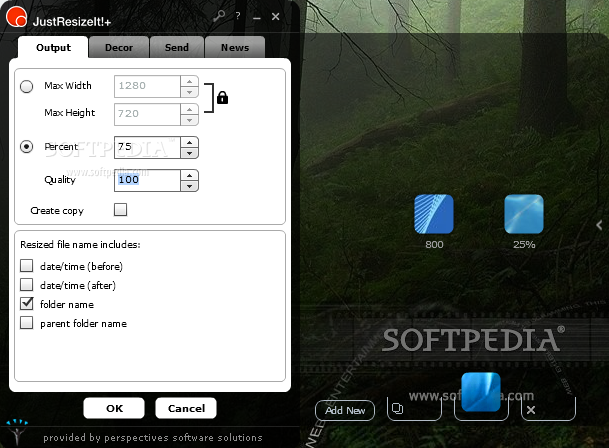
Task: Decrease Percent value with down arrow
Action: click(x=190, y=153)
